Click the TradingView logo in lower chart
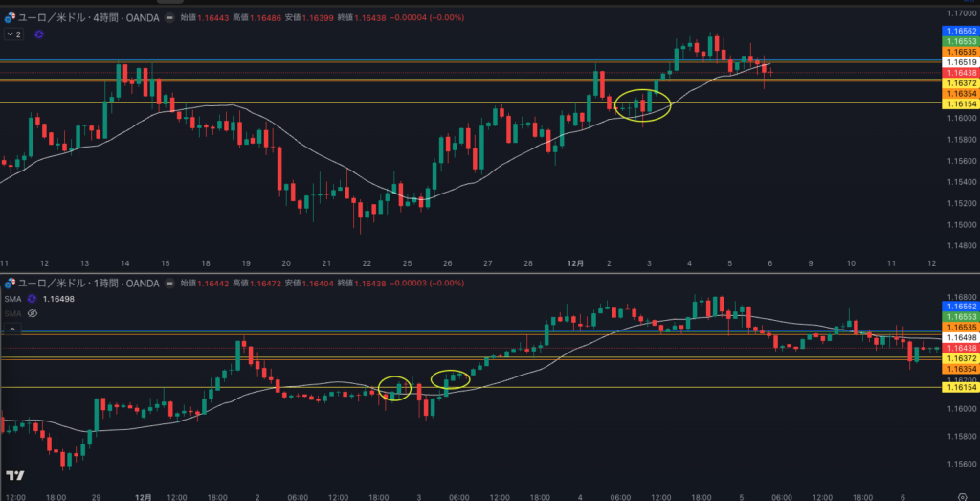Image resolution: width=980 pixels, height=501 pixels. [x=14, y=475]
